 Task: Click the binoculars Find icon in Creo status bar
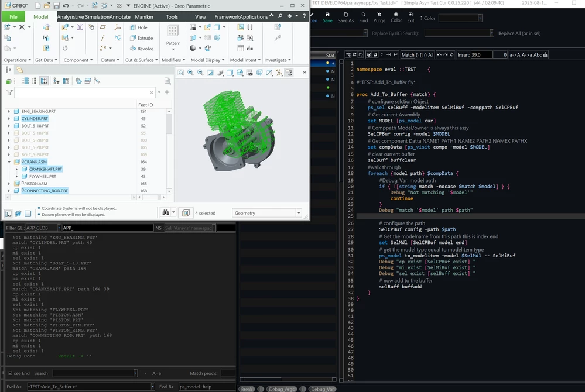pos(166,213)
